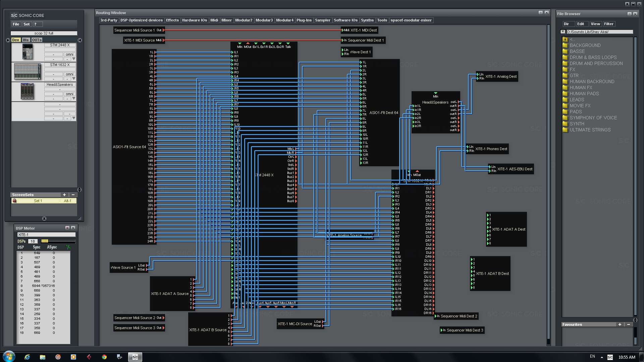Expand the empty device slot dropdown arrow
Viewport: 644px width, 362px height.
click(x=74, y=118)
